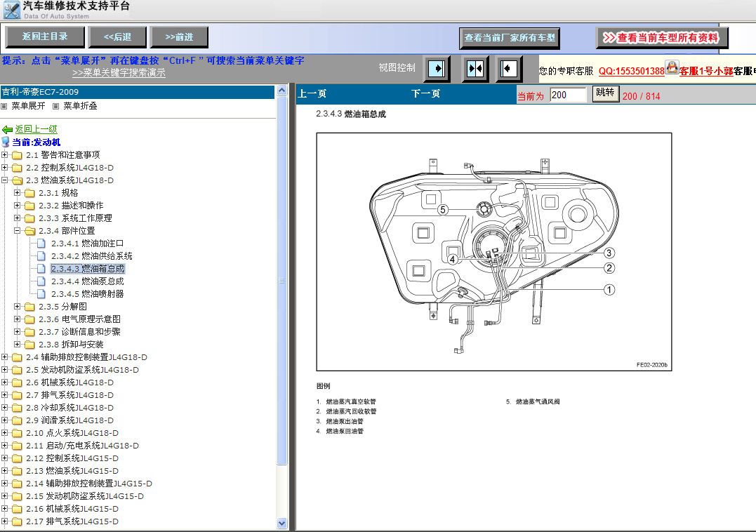Click the page number input field

click(x=568, y=95)
